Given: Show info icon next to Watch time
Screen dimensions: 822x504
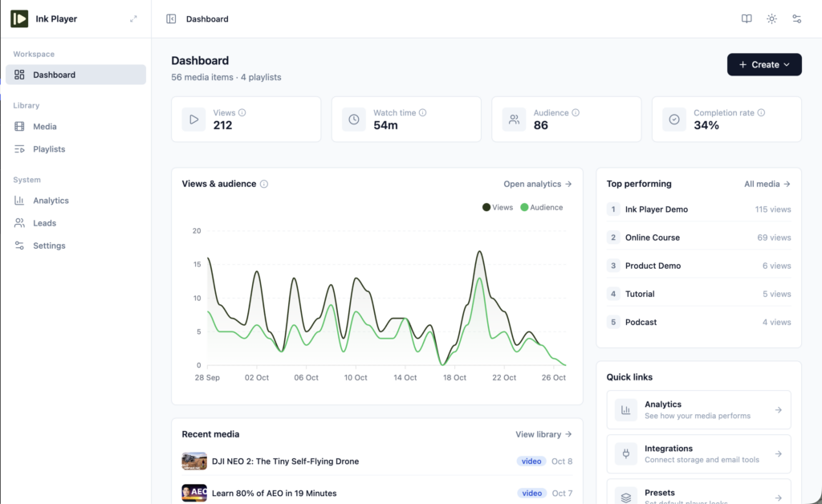Looking at the screenshot, I should coord(422,112).
